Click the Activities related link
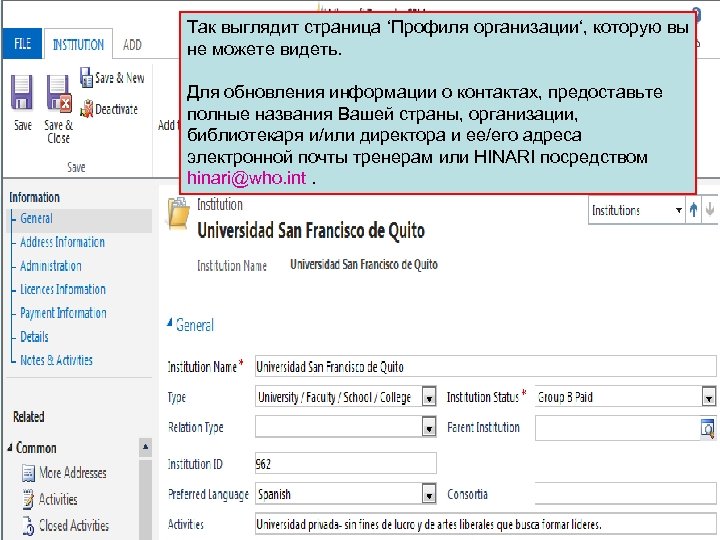The height and width of the screenshot is (540, 720). click(58, 499)
